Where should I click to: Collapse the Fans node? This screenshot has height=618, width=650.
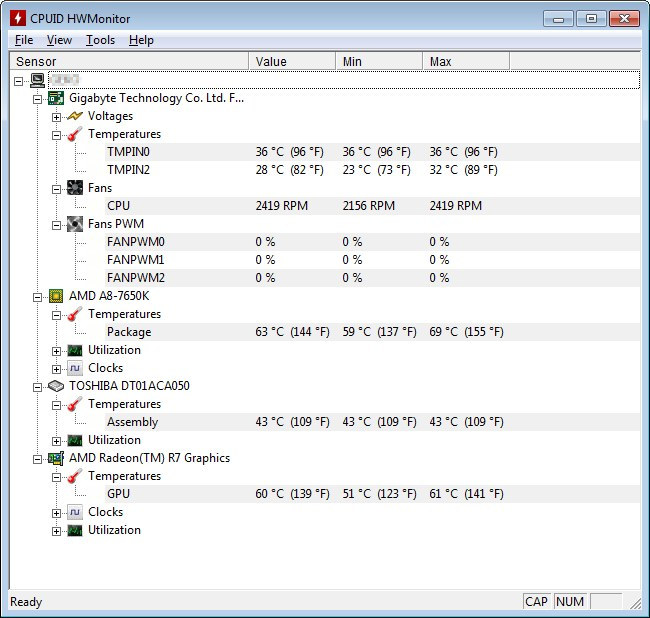click(56, 189)
